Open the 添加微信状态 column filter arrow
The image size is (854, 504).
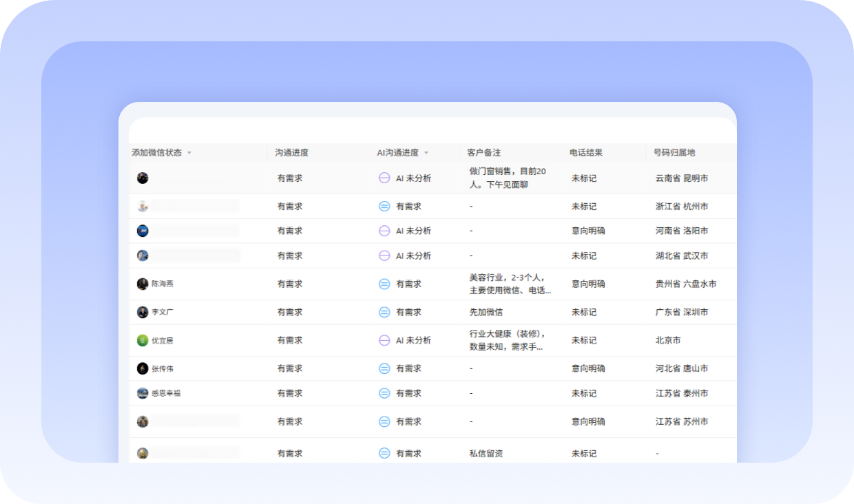coord(189,153)
